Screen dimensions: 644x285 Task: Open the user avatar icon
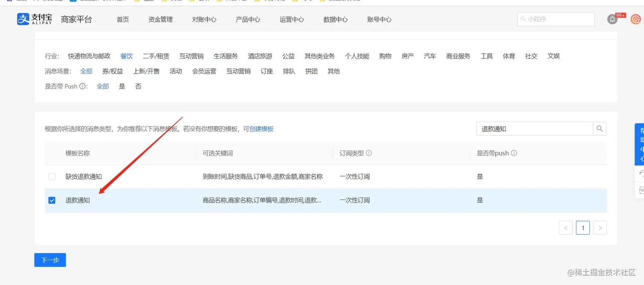tap(635, 19)
